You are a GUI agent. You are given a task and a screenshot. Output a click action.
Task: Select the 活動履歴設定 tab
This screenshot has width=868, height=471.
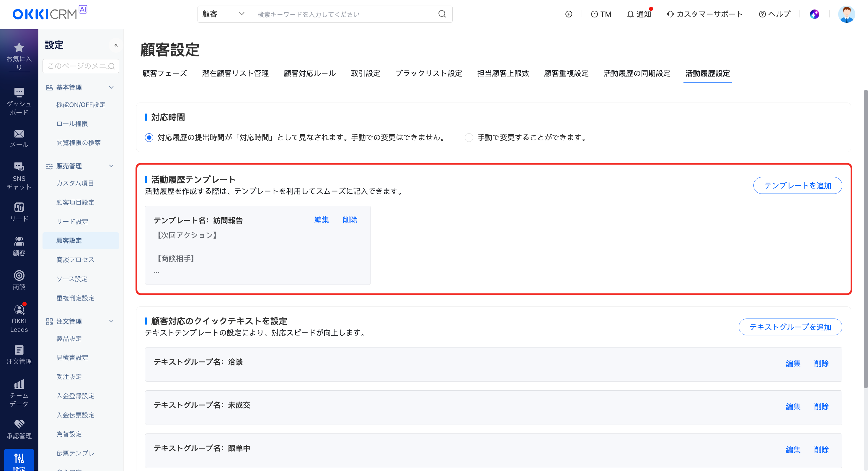point(708,73)
